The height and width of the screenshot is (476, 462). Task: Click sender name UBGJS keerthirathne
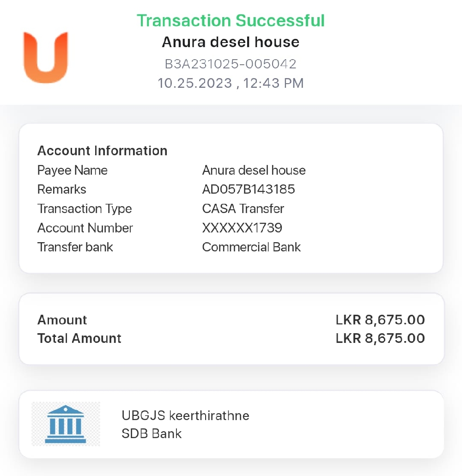185,415
